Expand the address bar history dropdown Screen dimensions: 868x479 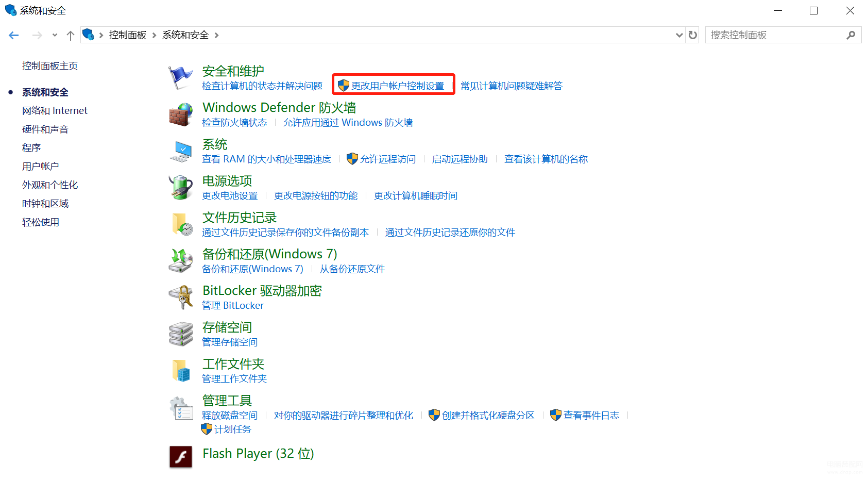[679, 35]
